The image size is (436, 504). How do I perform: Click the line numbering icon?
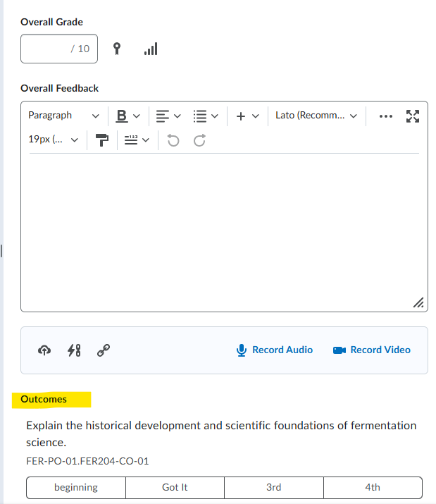click(x=131, y=140)
